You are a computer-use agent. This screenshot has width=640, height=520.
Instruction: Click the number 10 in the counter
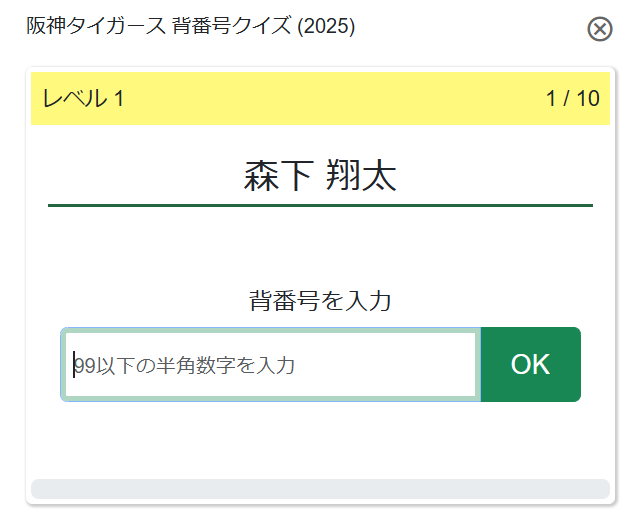pyautogui.click(x=588, y=99)
